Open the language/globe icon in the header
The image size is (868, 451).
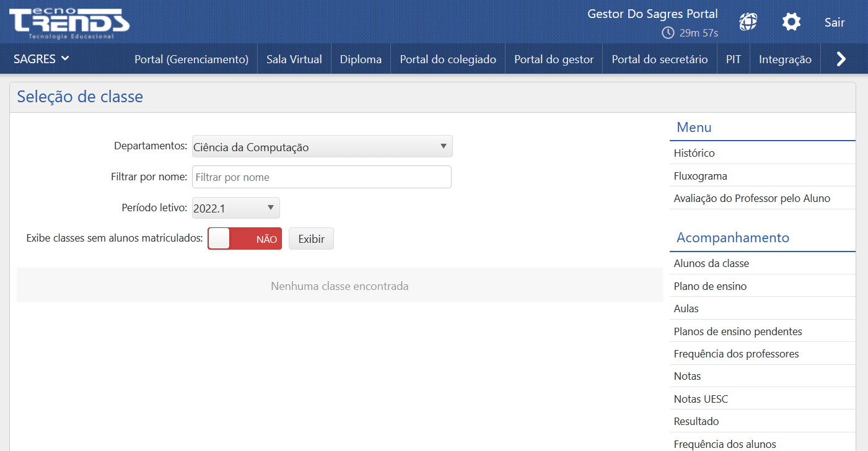(x=748, y=22)
